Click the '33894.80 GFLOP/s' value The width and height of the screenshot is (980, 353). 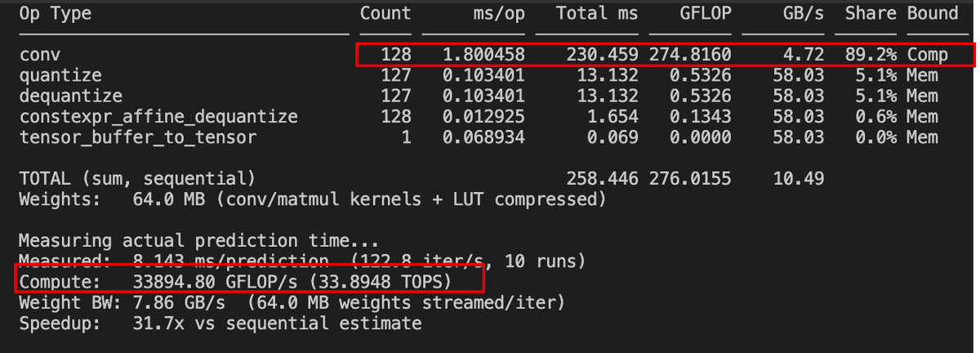215,282
